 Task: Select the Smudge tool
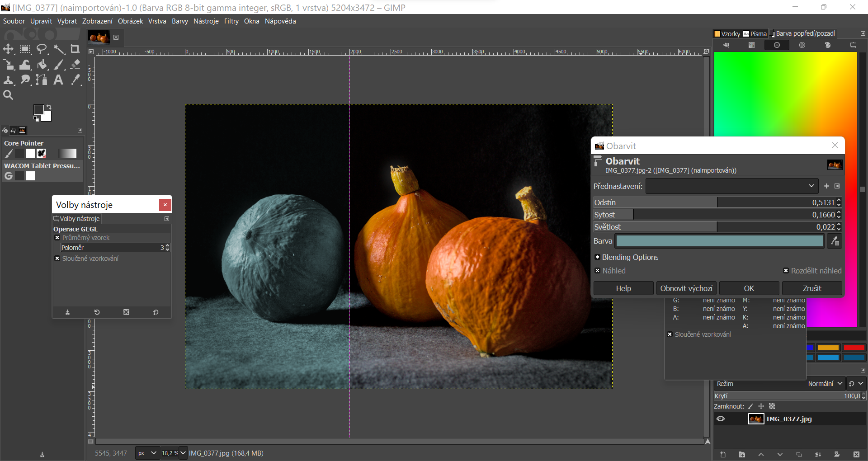click(25, 80)
